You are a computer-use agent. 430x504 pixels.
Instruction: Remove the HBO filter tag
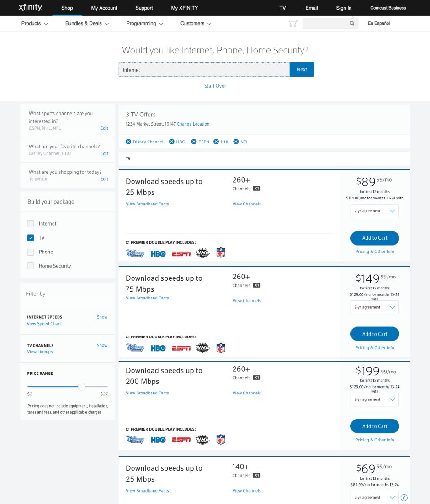172,142
